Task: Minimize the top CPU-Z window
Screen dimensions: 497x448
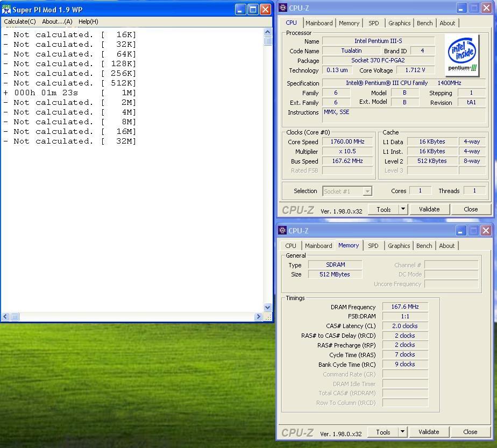Action: click(461, 8)
